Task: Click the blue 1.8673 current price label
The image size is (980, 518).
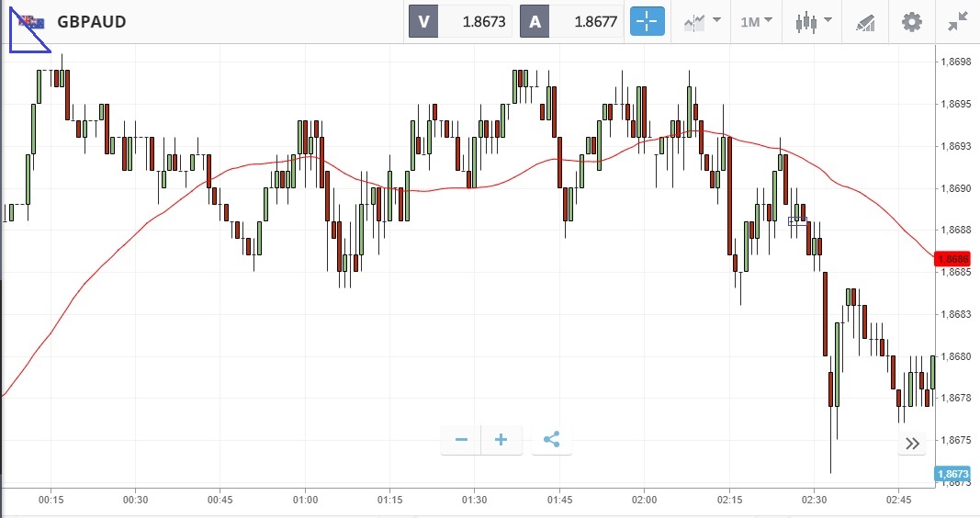Action: tap(952, 474)
